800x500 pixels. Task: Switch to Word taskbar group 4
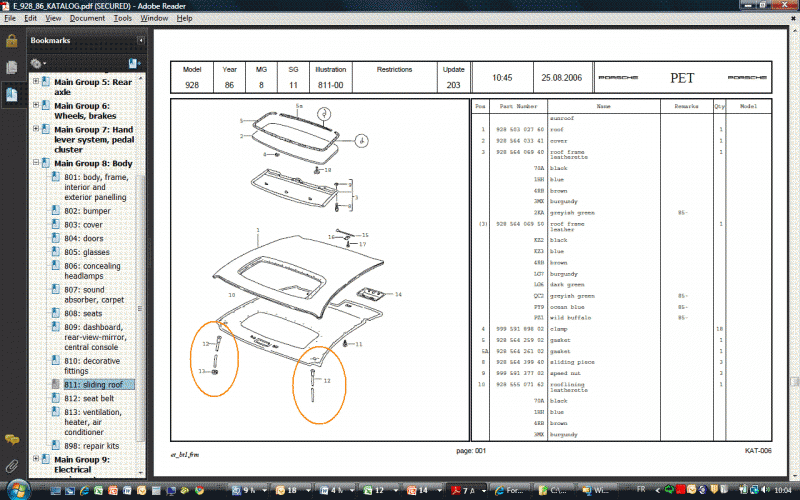coord(335,491)
